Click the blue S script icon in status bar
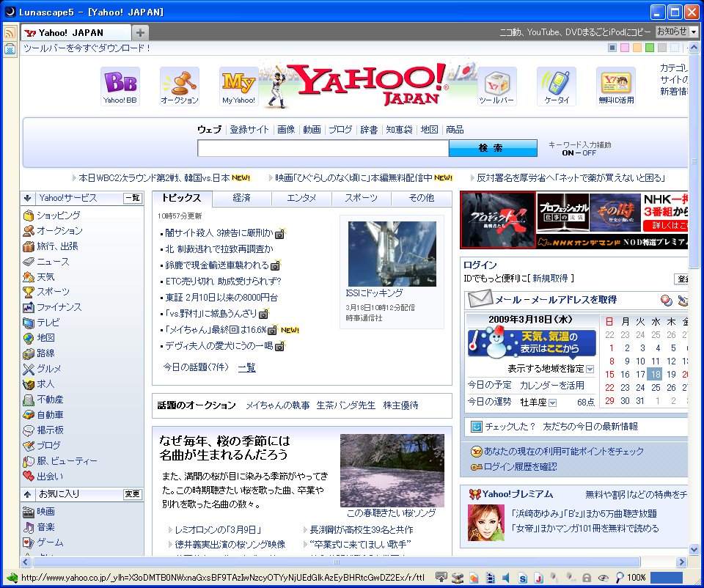This screenshot has width=704, height=588. pos(522,578)
